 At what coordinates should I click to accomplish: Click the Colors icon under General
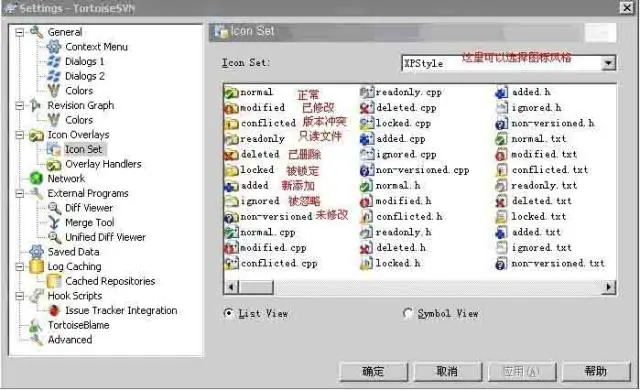click(54, 91)
